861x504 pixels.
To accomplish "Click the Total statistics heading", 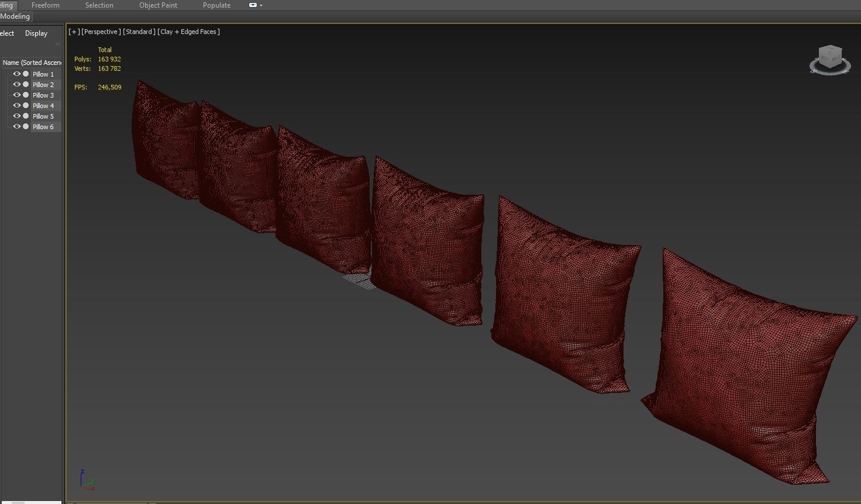I will point(105,50).
